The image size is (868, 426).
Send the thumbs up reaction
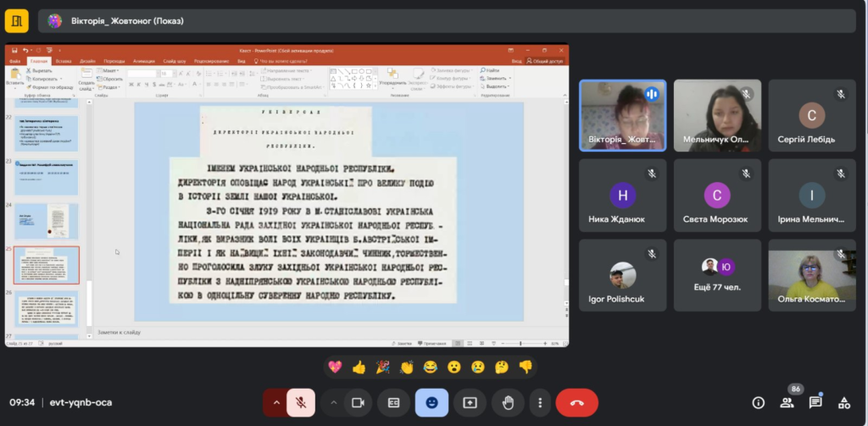pyautogui.click(x=359, y=368)
